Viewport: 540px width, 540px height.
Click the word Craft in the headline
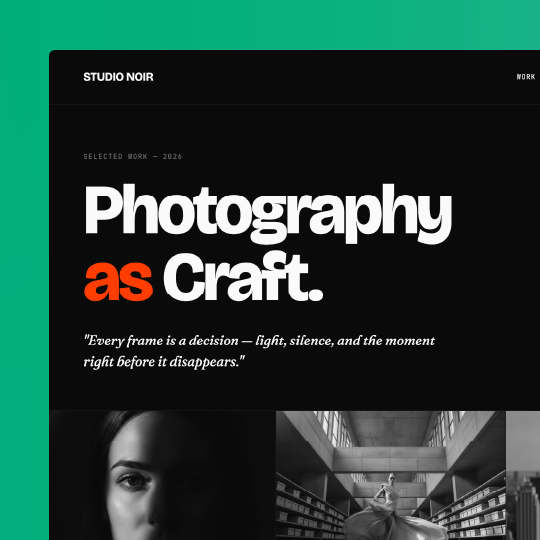point(236,277)
